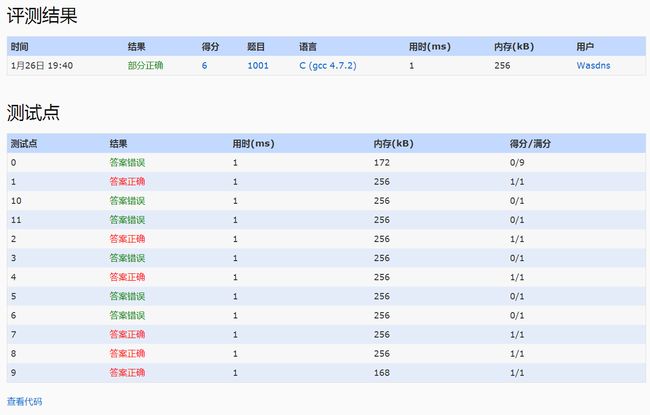Select test point 0 row's 答案错误
Image resolution: width=650 pixels, height=415 pixels.
coord(127,163)
